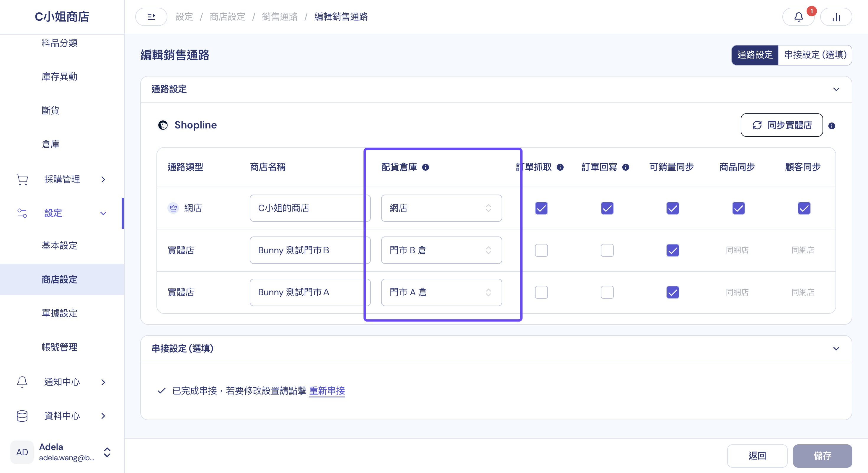Click the 同步實體店 button
The width and height of the screenshot is (868, 473).
[782, 125]
